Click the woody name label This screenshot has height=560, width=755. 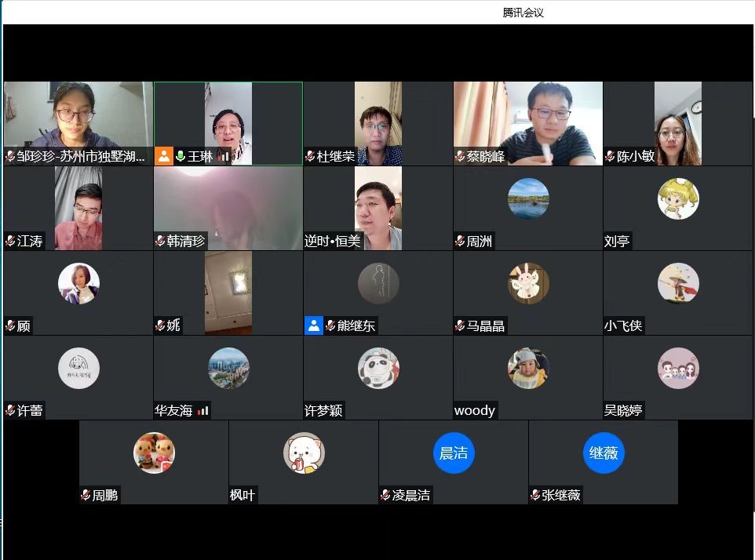click(x=475, y=410)
